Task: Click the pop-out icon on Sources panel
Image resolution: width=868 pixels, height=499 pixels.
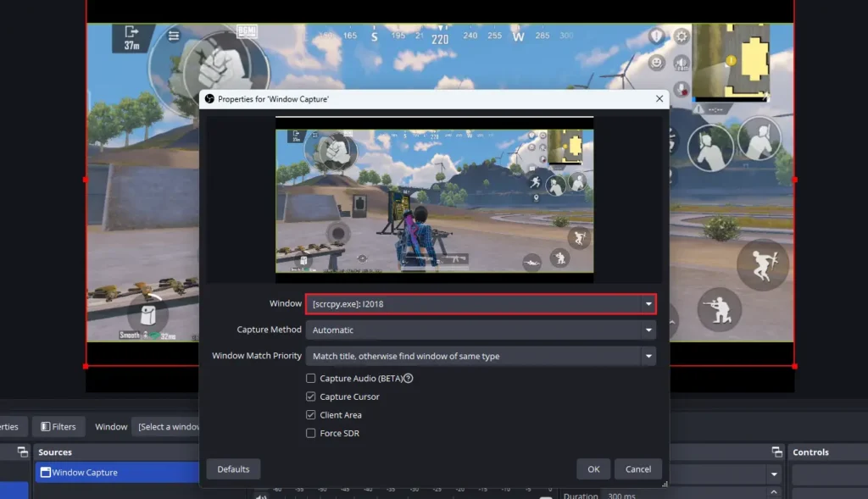Action: [22, 452]
